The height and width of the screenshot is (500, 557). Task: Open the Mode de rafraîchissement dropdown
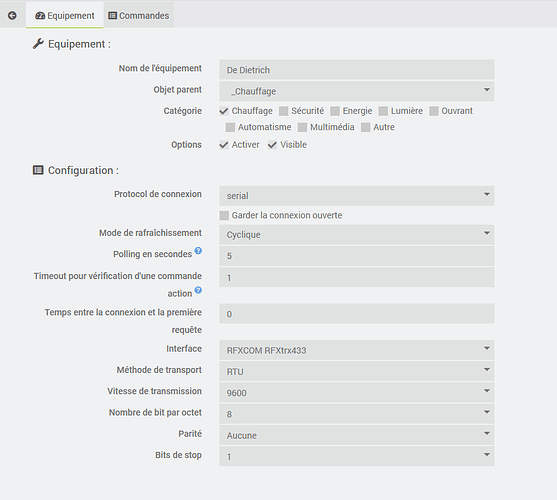point(357,235)
